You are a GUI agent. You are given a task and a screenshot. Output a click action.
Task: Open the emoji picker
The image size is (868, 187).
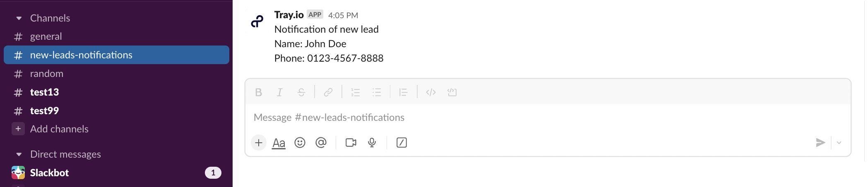(300, 143)
